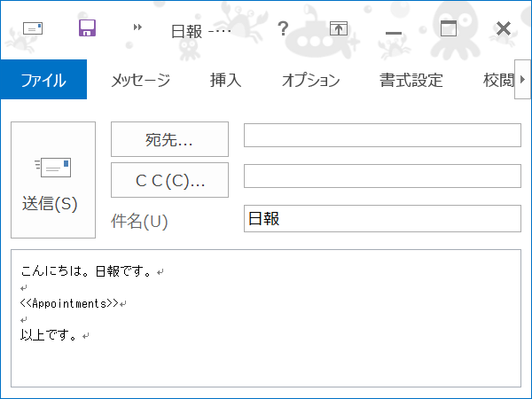Save the message with the floppy disk icon
This screenshot has width=532, height=399.
coord(87,27)
